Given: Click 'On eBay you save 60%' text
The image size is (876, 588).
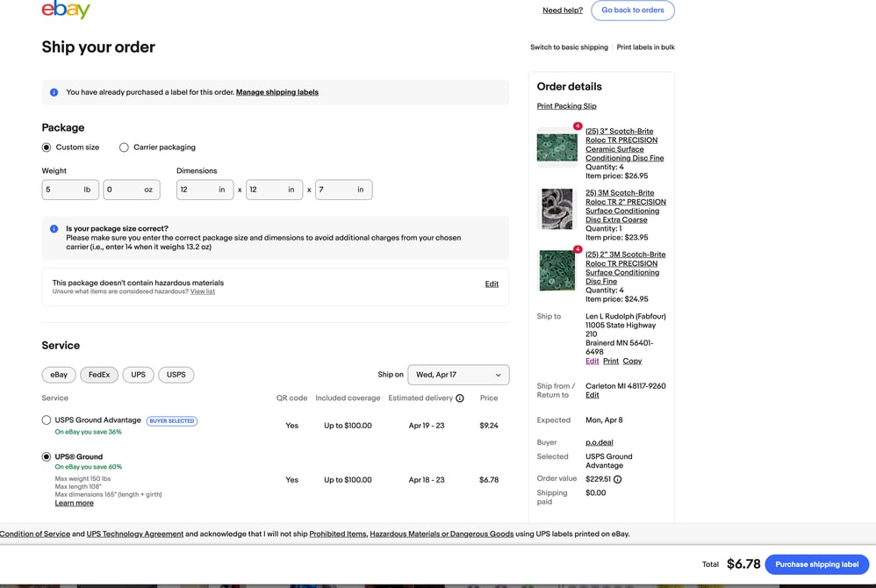Looking at the screenshot, I should click(x=89, y=468).
